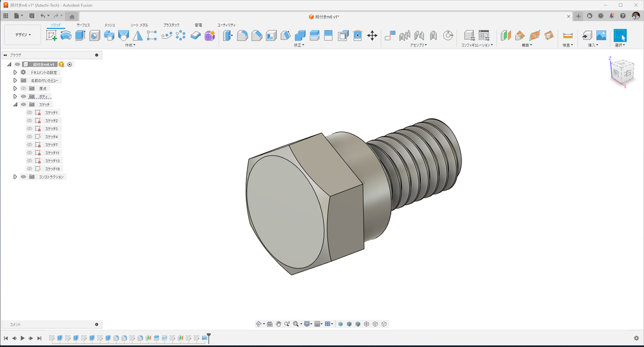This screenshot has height=347, width=644.
Task: Open the デザイン workspace dropdown
Action: [23, 35]
